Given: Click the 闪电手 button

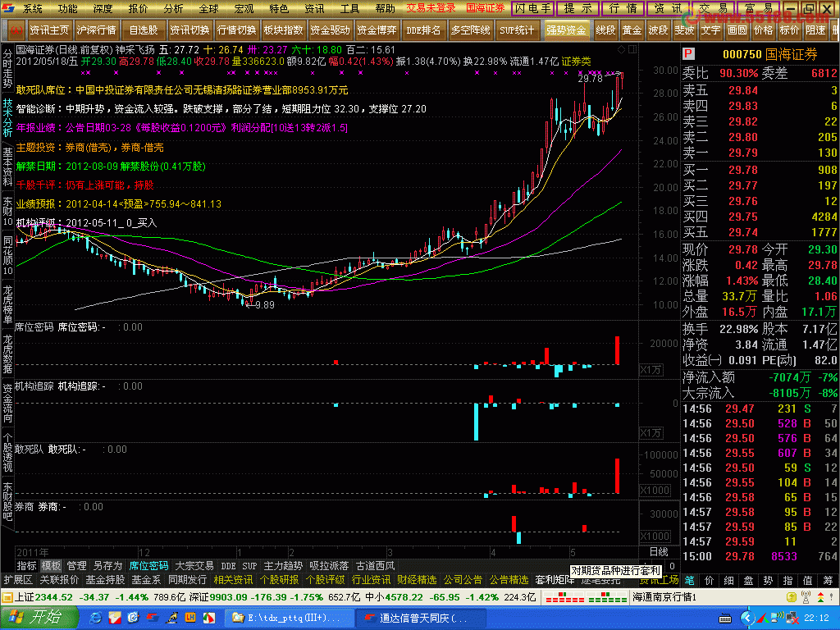Looking at the screenshot, I should [532, 8].
